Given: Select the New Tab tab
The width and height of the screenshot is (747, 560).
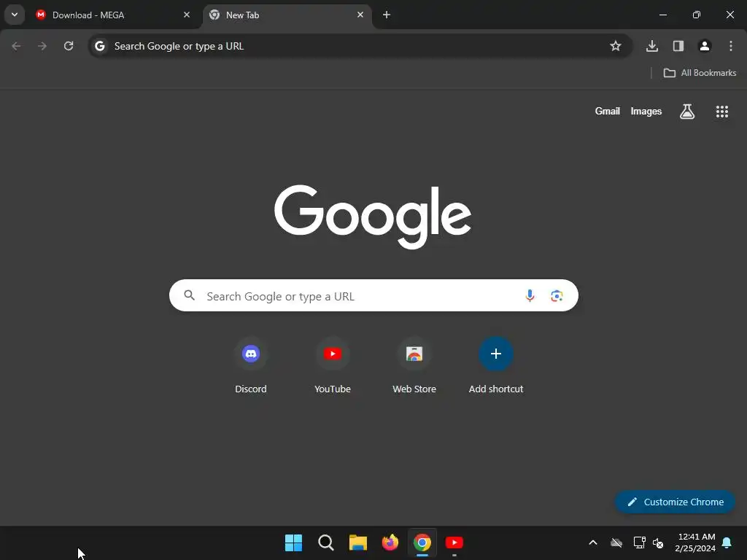Looking at the screenshot, I should click(287, 15).
